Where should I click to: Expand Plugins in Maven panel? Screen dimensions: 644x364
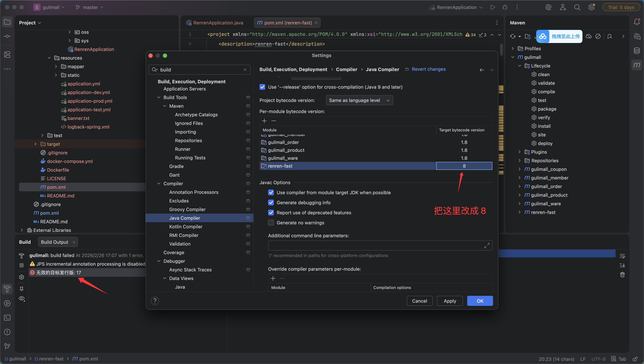point(520,152)
